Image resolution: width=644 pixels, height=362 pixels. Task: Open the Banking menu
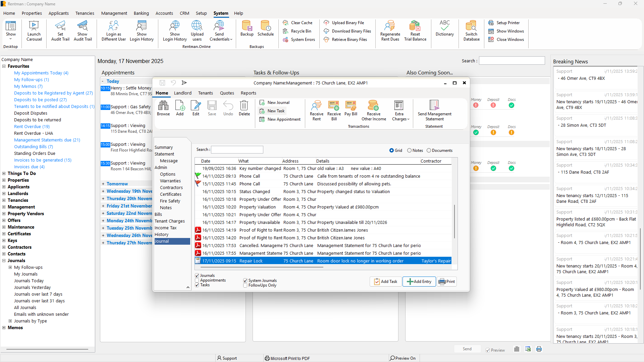point(141,13)
